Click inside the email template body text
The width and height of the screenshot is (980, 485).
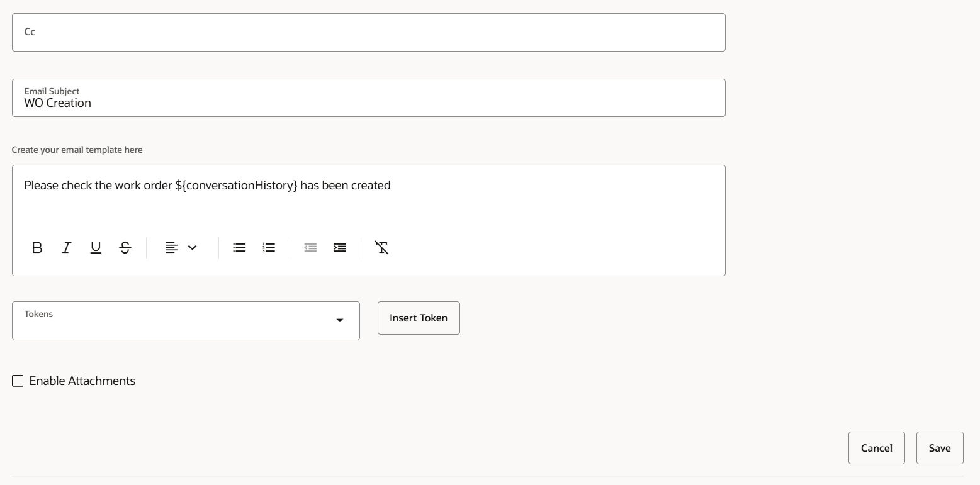click(207, 186)
